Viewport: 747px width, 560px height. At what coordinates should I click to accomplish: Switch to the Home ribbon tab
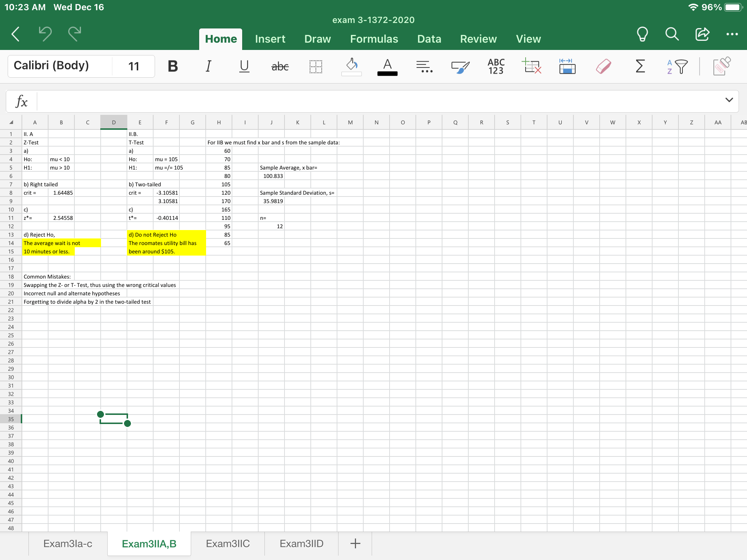point(221,39)
